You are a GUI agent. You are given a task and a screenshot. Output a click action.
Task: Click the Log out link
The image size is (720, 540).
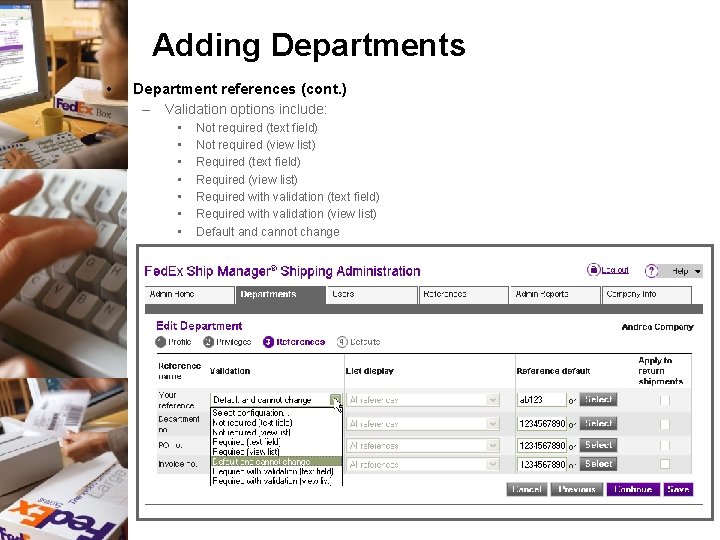[615, 270]
